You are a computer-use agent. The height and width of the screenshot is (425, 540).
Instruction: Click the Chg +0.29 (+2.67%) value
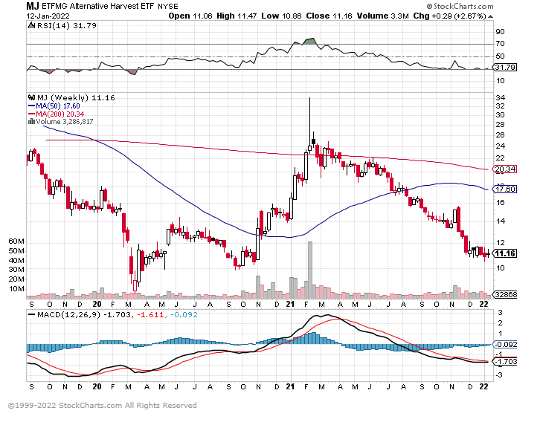[x=450, y=16]
